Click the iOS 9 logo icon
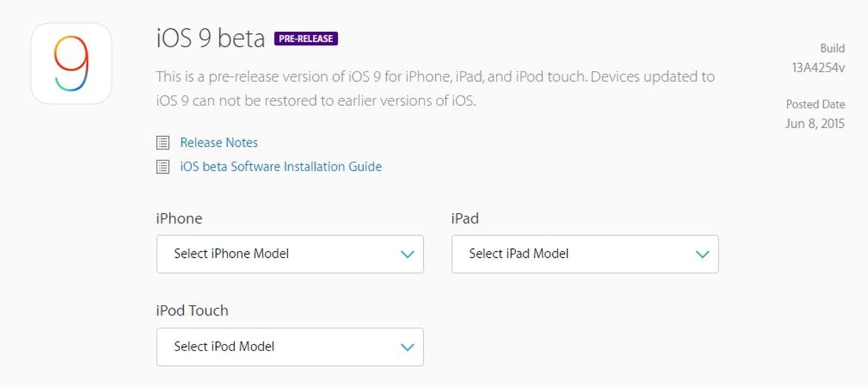The width and height of the screenshot is (868, 388). point(71,63)
